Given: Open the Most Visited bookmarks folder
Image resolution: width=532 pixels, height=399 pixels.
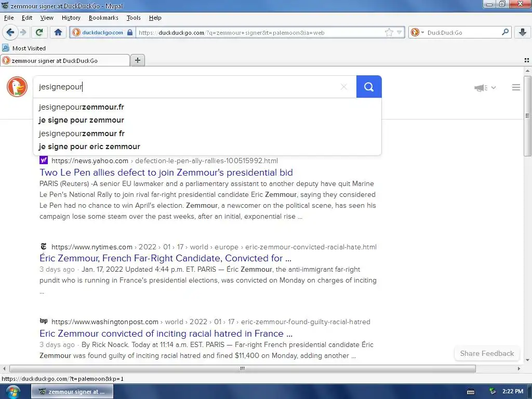Looking at the screenshot, I should click(24, 48).
